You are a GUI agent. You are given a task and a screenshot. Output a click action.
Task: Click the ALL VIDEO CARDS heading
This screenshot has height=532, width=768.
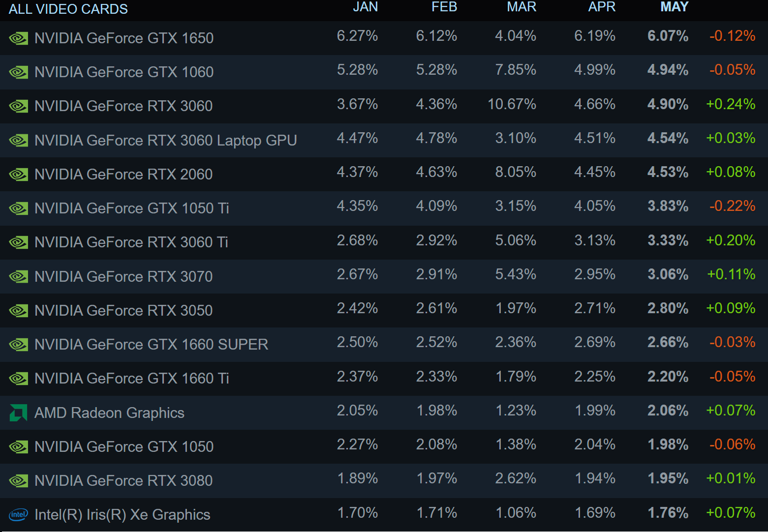pos(68,9)
